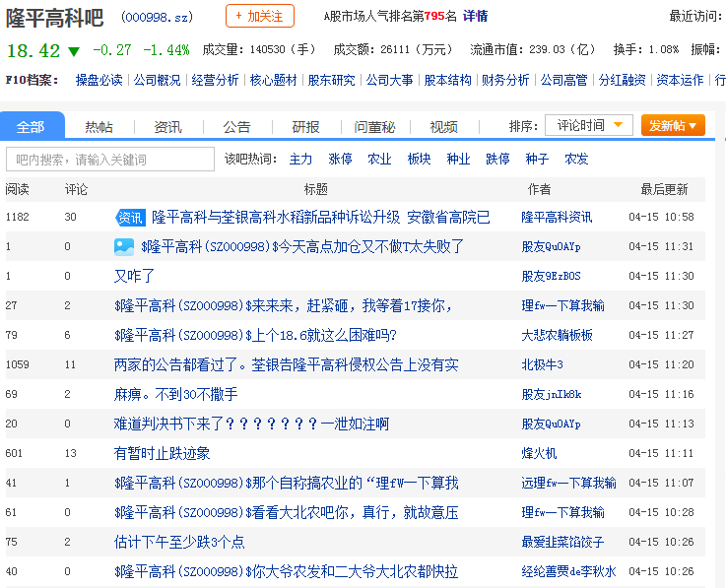
Task: Click the 资讯 tag icon on first post
Action: pos(130,217)
